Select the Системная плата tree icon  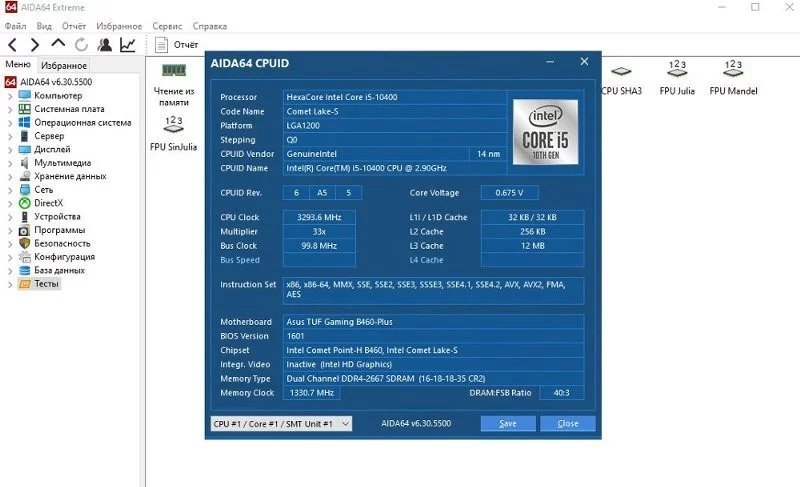click(24, 109)
